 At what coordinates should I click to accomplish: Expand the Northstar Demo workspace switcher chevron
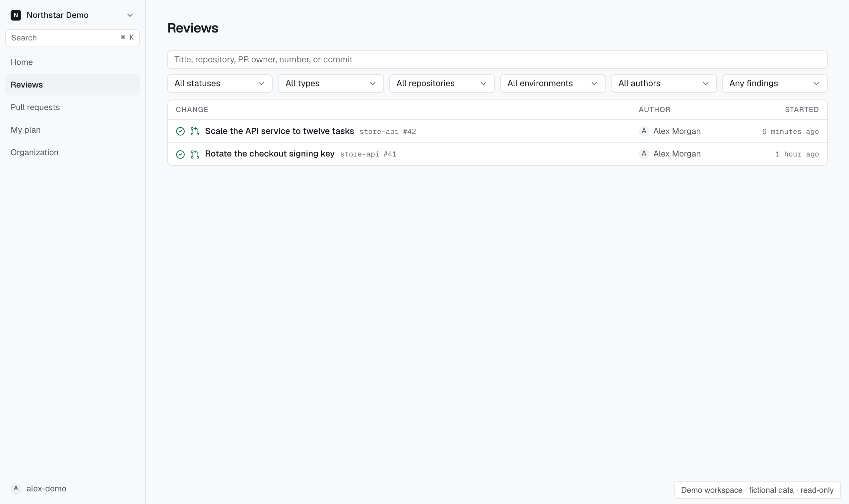pos(130,15)
